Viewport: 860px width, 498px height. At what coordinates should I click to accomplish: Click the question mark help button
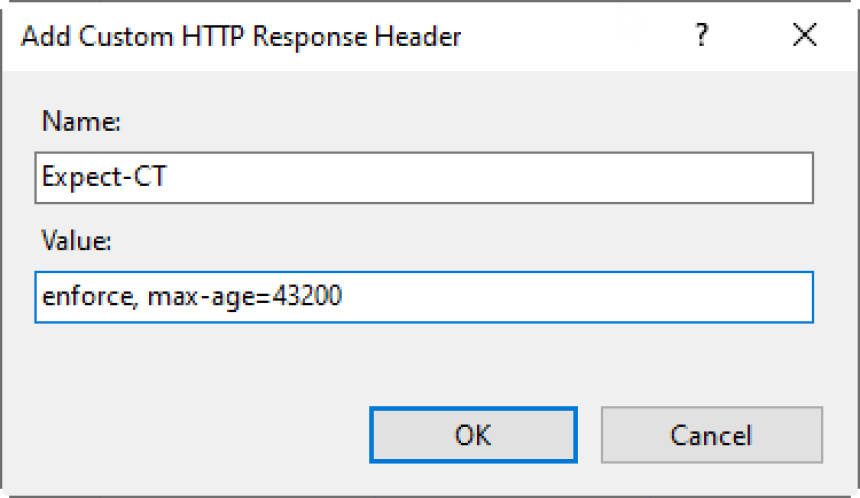[702, 37]
